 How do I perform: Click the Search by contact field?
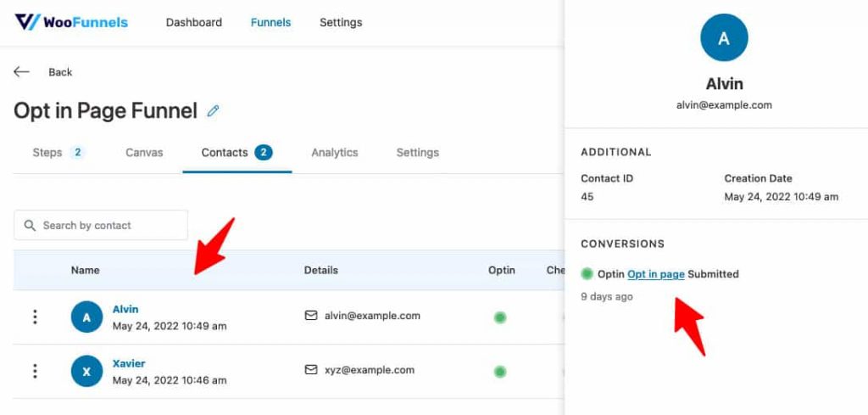tap(101, 225)
